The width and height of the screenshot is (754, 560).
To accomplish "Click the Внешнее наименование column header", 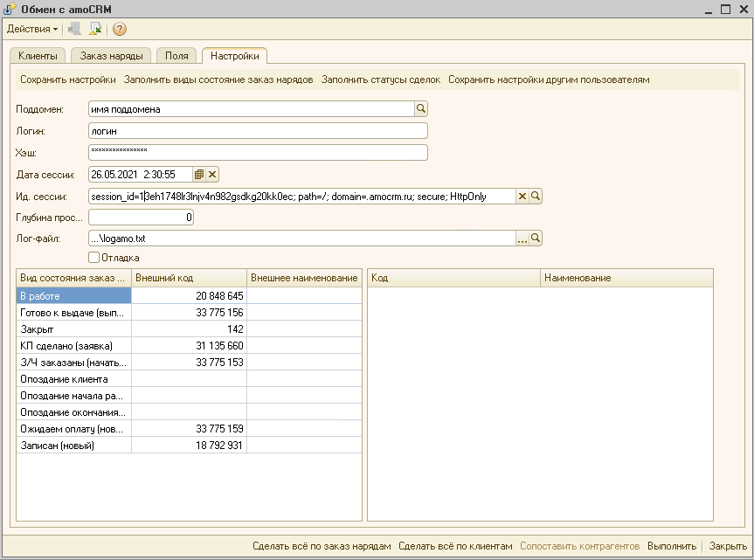I will [304, 278].
